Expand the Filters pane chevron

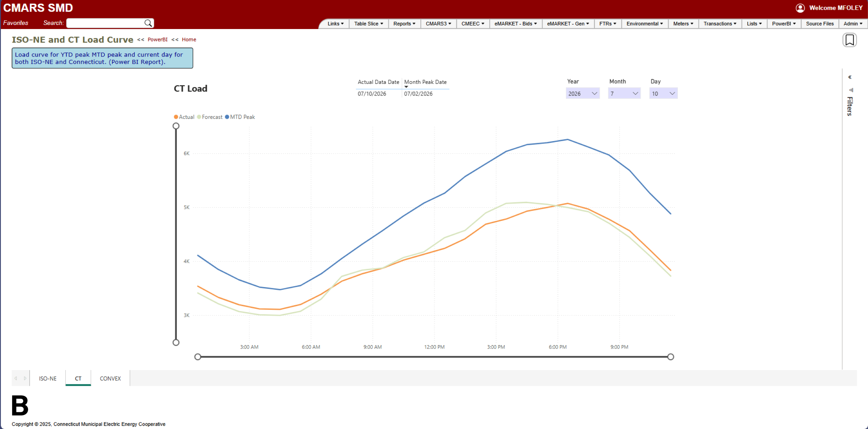coord(850,77)
